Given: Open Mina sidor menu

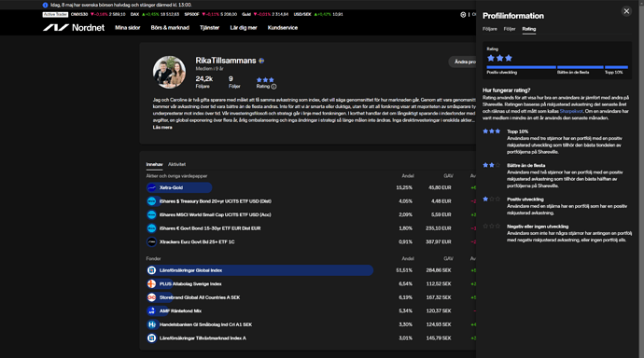Looking at the screenshot, I should tap(128, 28).
